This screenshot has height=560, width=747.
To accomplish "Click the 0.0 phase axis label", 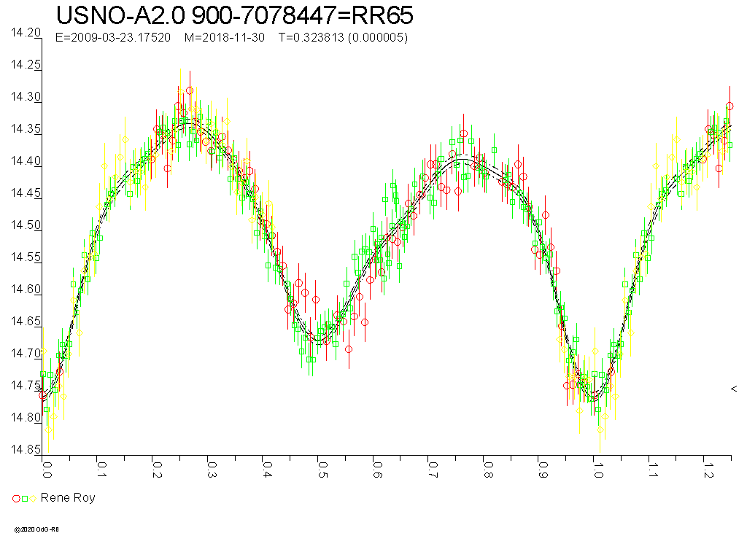I will click(x=47, y=470).
